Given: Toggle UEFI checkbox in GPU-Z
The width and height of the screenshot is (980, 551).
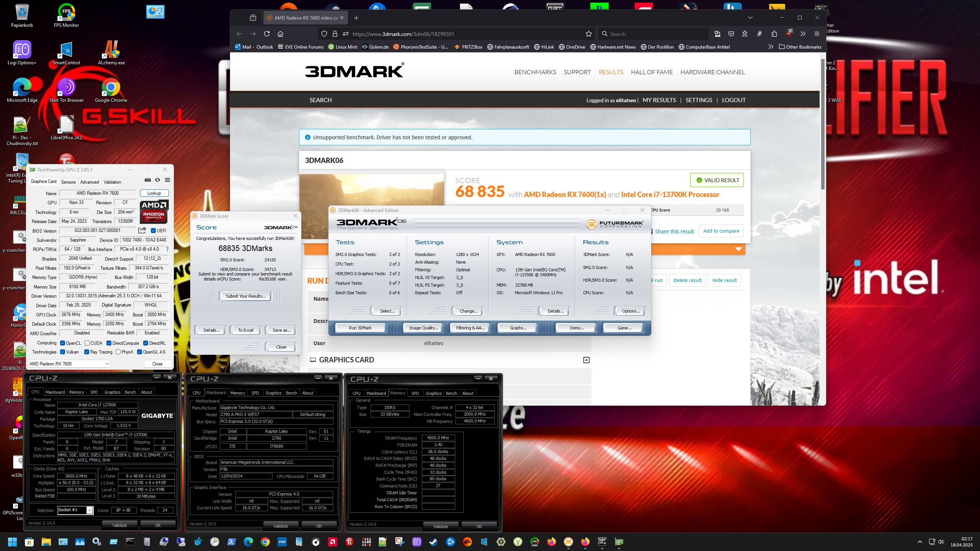Looking at the screenshot, I should point(153,230).
